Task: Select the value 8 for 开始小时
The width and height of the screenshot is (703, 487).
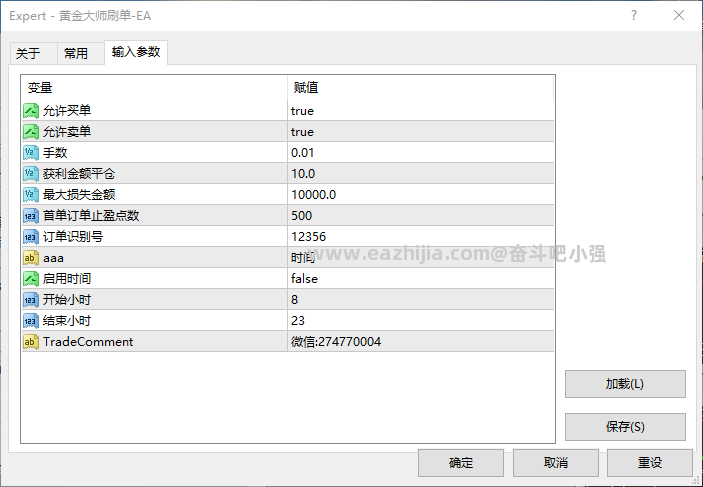Action: (x=295, y=300)
